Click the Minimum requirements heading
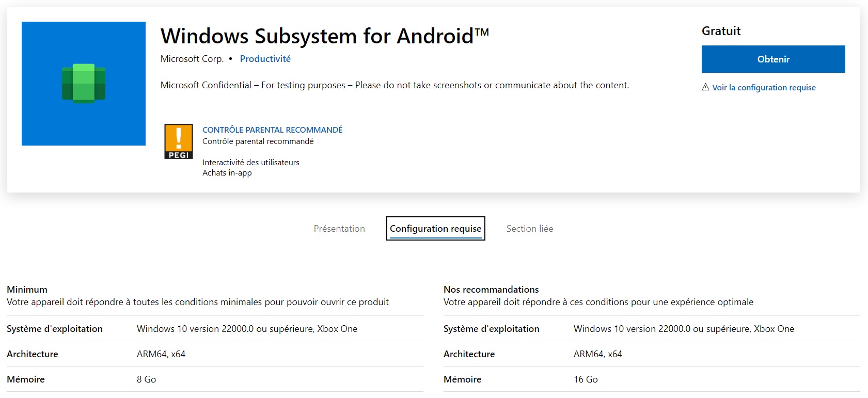The width and height of the screenshot is (868, 398). 27,290
